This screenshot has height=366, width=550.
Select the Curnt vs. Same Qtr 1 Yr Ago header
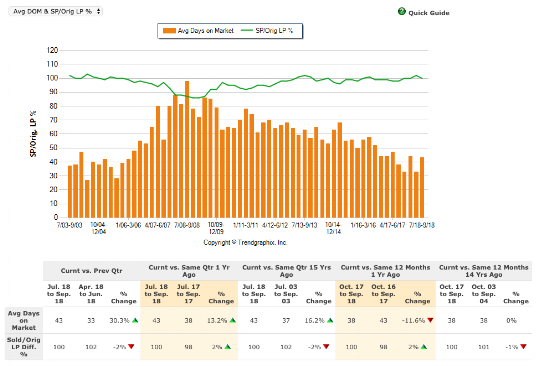[x=189, y=271]
